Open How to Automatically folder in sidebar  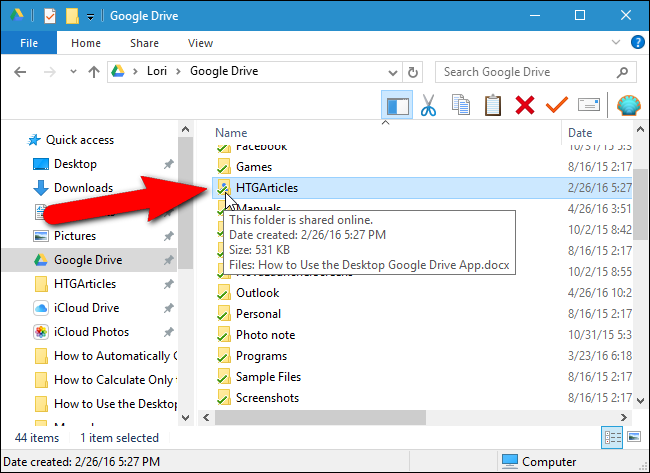(115, 356)
